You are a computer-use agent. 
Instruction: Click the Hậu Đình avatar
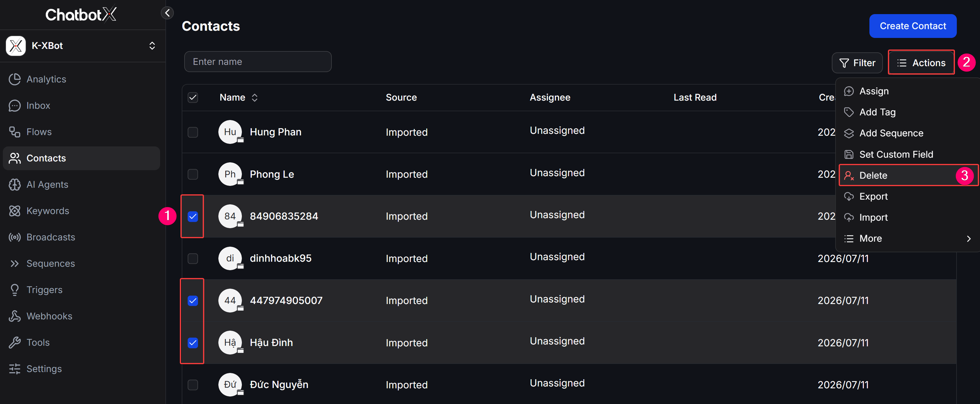pos(230,342)
